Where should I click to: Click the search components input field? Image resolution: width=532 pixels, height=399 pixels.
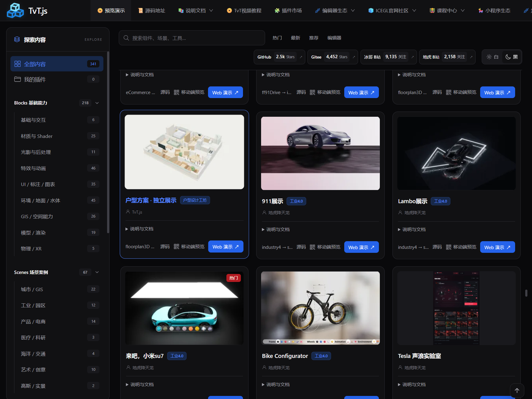tap(192, 38)
